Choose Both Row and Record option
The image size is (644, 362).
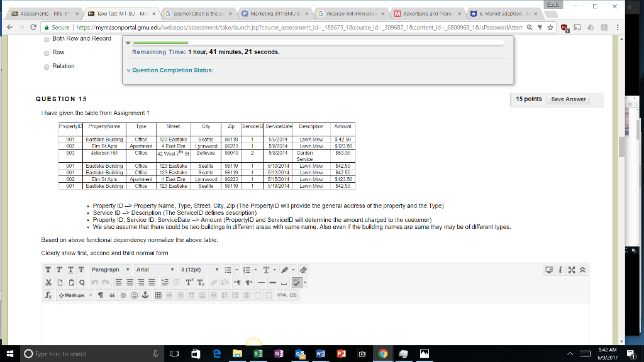click(47, 38)
